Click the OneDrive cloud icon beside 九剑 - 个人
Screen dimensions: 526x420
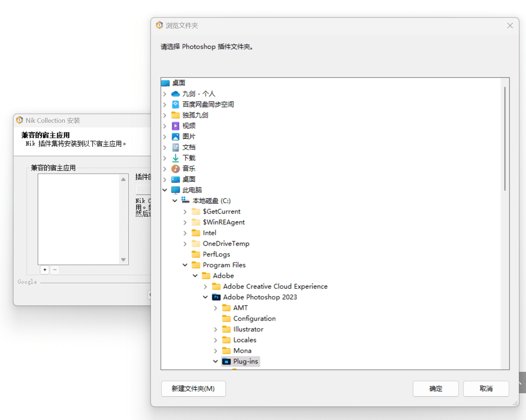click(175, 93)
